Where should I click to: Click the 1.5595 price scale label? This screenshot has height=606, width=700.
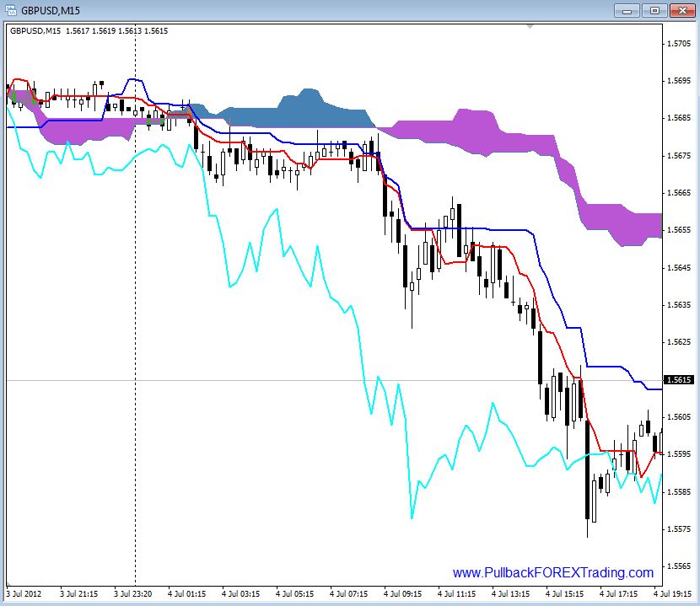(x=679, y=453)
